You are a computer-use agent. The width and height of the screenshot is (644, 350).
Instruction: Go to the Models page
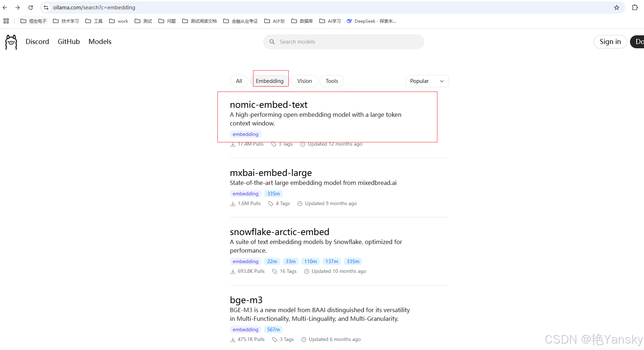(100, 42)
